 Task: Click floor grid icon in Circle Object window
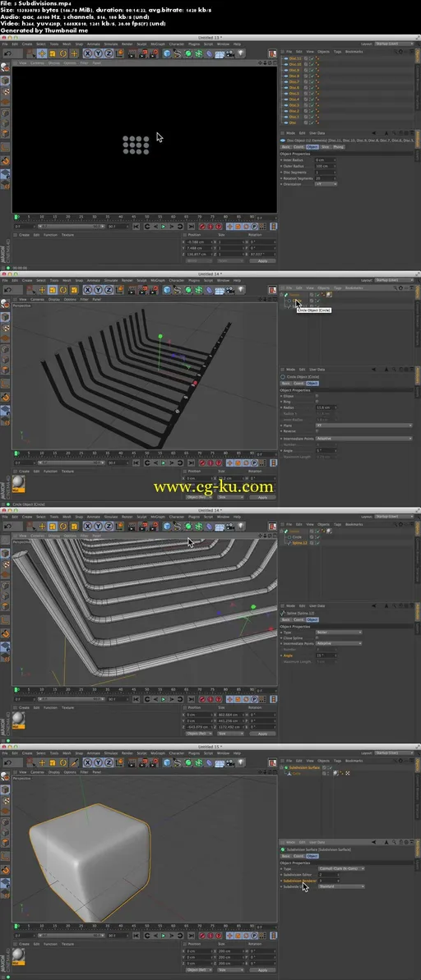coord(220,290)
